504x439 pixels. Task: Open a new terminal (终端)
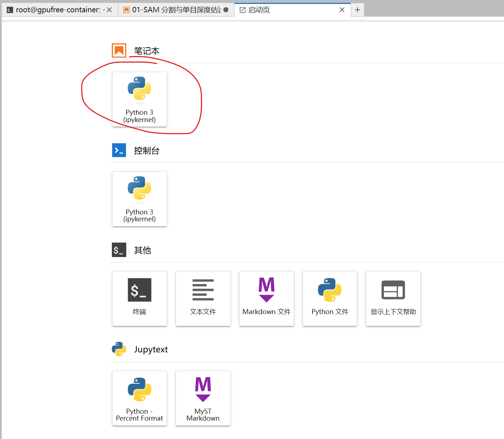click(140, 299)
